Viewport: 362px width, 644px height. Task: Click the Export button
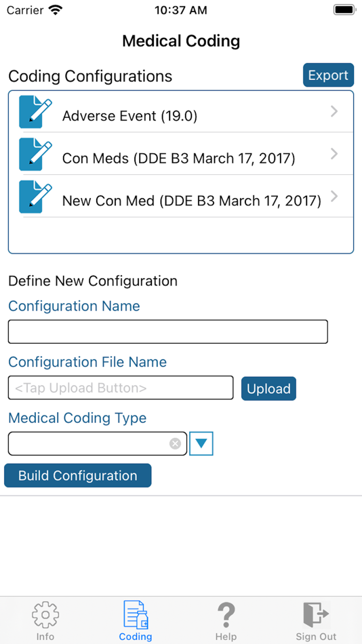click(328, 75)
